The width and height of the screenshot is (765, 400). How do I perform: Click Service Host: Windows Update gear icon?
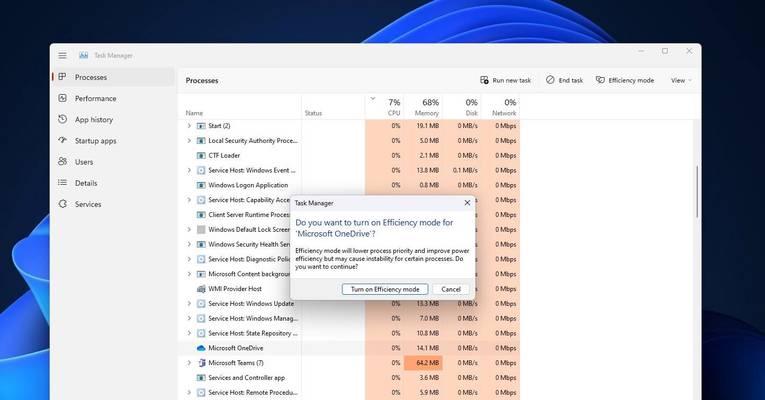tap(201, 303)
